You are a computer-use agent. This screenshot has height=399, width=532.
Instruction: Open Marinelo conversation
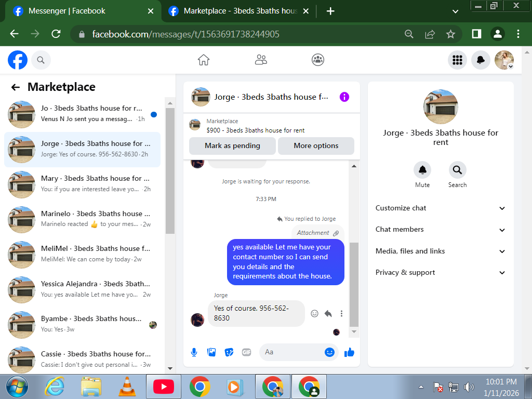[x=83, y=220]
